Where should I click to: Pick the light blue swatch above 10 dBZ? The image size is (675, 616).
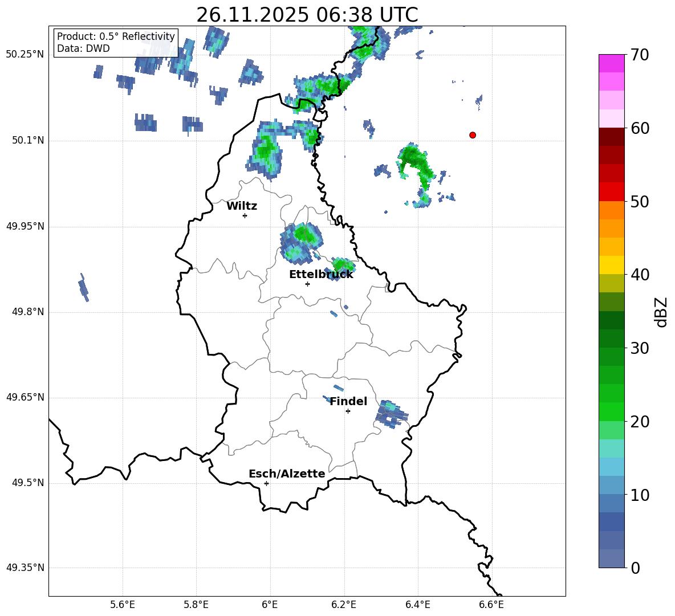pos(611,467)
